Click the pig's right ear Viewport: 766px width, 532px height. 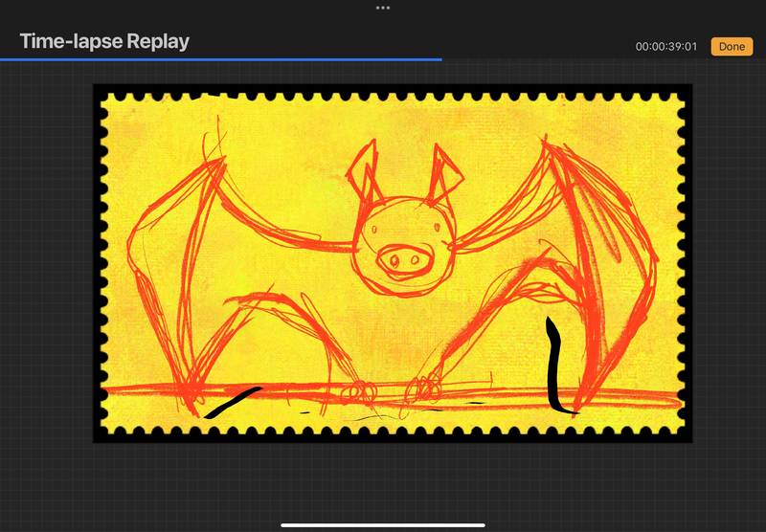coord(442,169)
